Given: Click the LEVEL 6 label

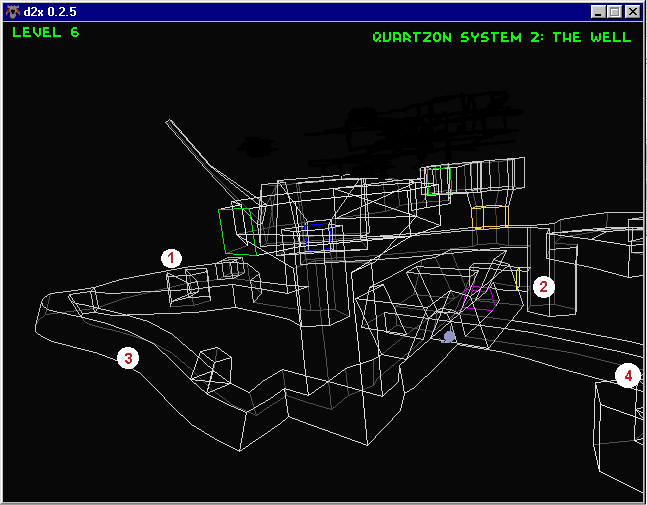Looking at the screenshot, I should click(45, 32).
